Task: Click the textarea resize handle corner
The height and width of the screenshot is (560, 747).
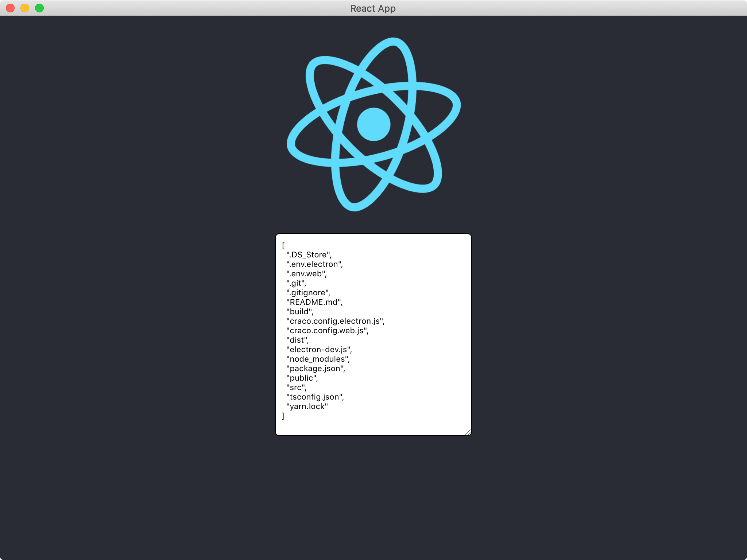Action: pos(468,432)
